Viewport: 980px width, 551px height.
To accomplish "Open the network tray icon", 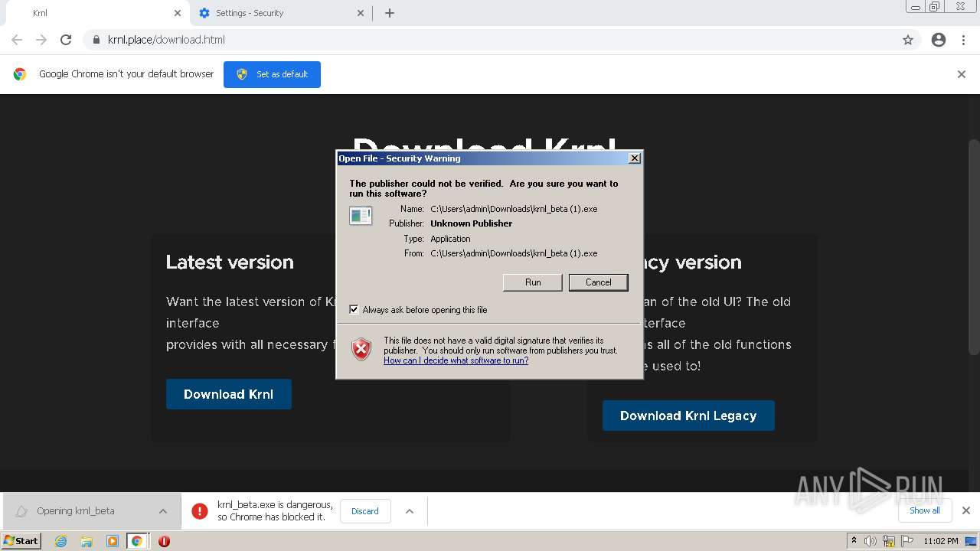I will 888,541.
